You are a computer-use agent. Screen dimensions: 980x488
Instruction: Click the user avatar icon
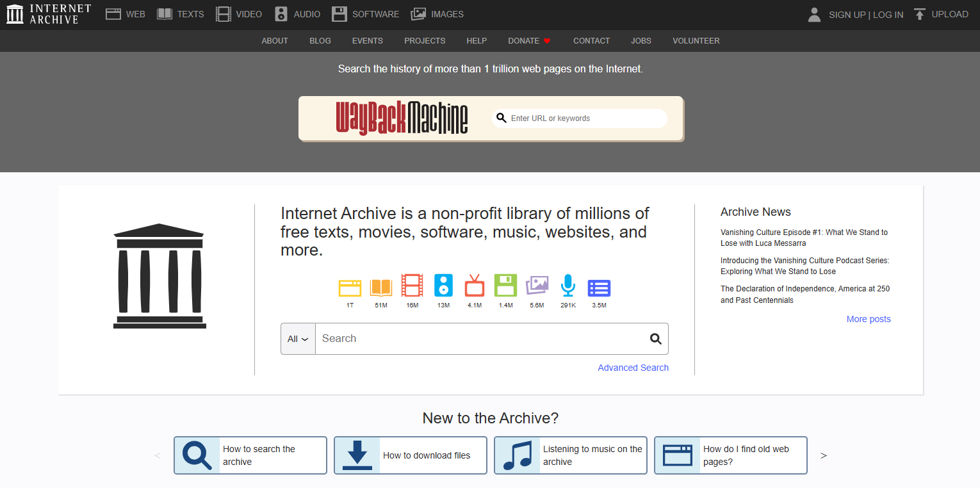[814, 15]
